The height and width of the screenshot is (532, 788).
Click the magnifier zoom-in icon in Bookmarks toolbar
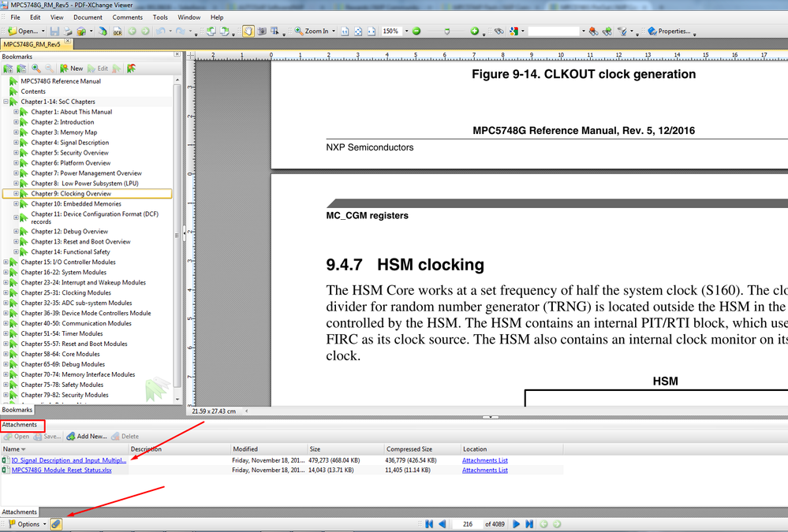(35, 69)
